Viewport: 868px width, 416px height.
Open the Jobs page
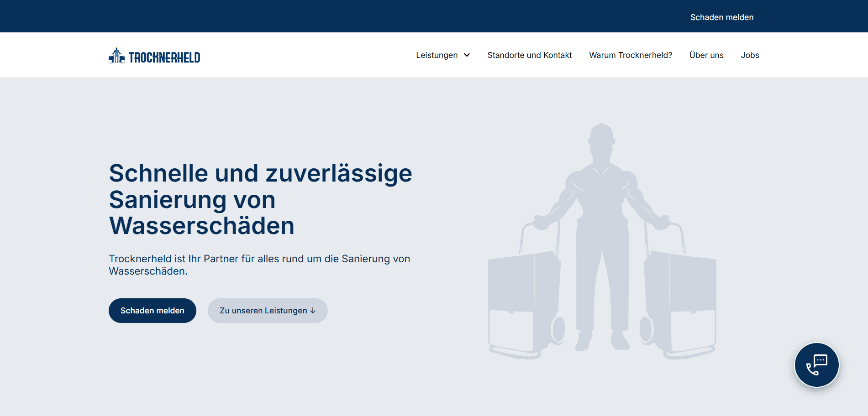750,55
